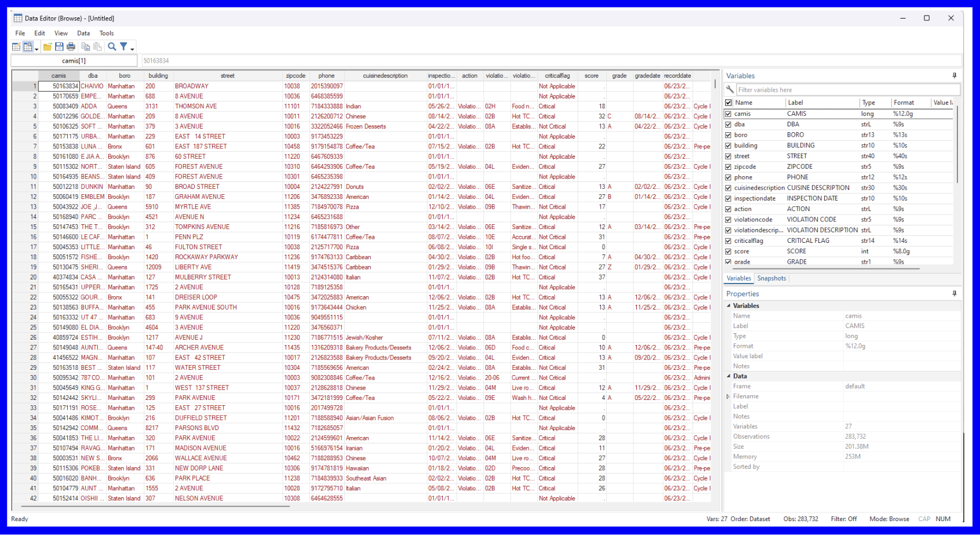Sort variables by the Type header

pos(875,103)
